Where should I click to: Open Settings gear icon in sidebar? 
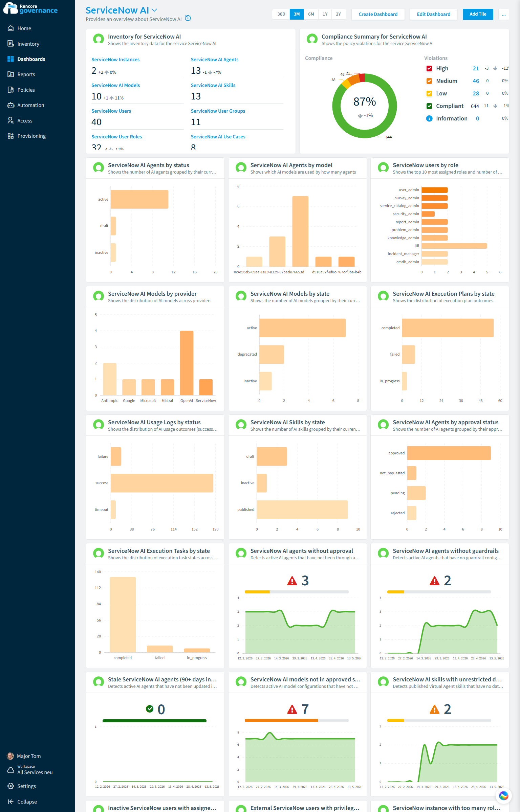coord(10,786)
